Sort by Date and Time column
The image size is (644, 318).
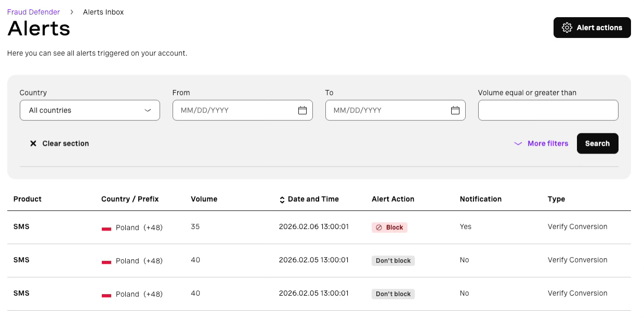coord(309,199)
